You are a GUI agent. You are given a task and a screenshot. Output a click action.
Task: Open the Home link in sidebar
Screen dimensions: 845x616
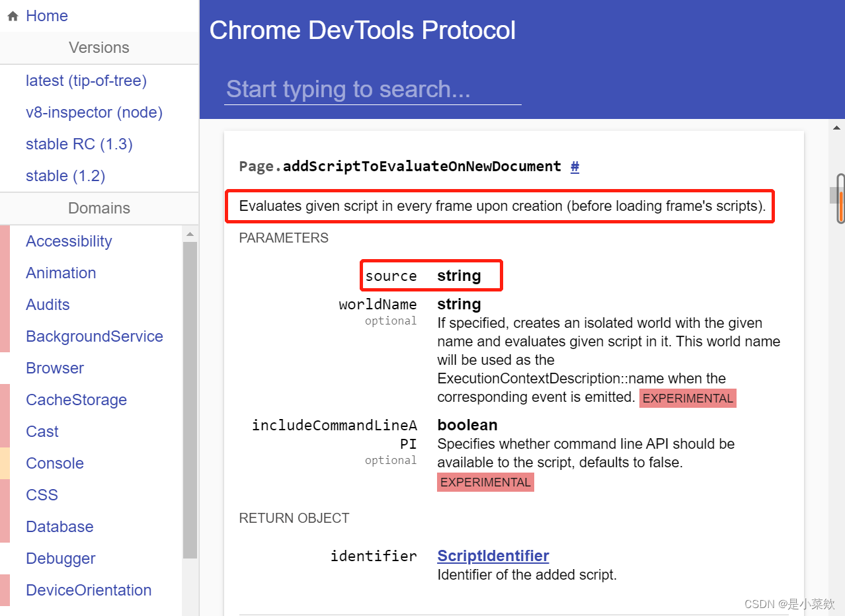click(46, 16)
